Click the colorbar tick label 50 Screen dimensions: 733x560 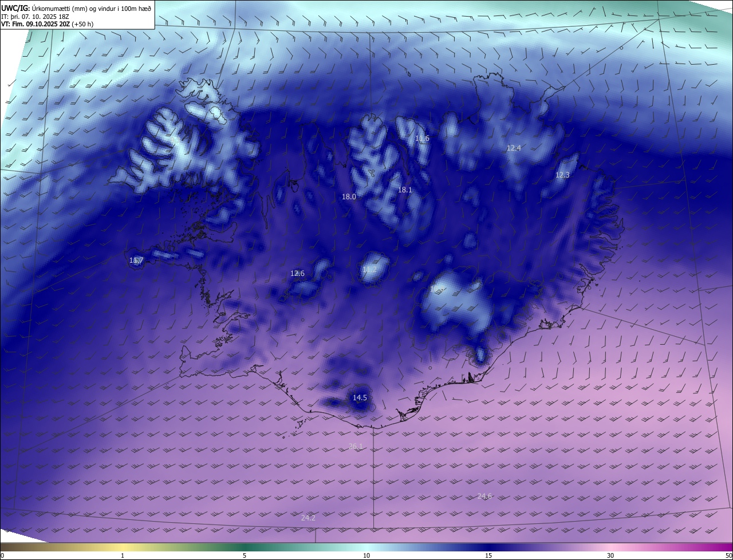[x=728, y=555]
